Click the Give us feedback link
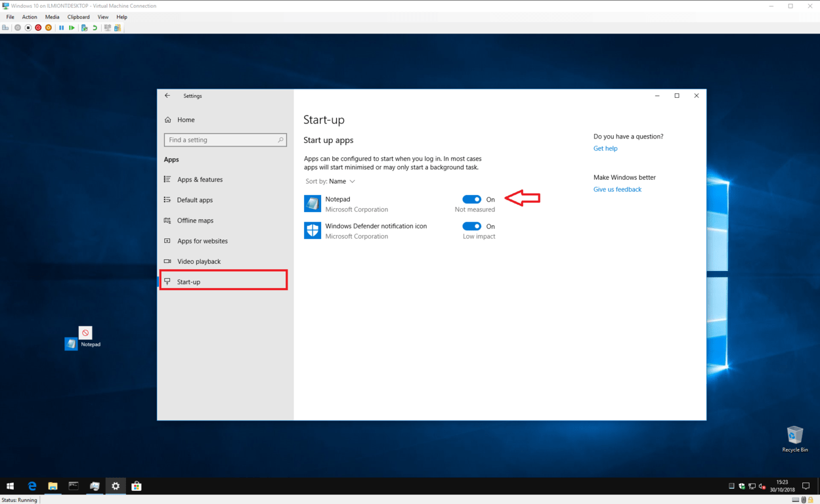 [617, 190]
